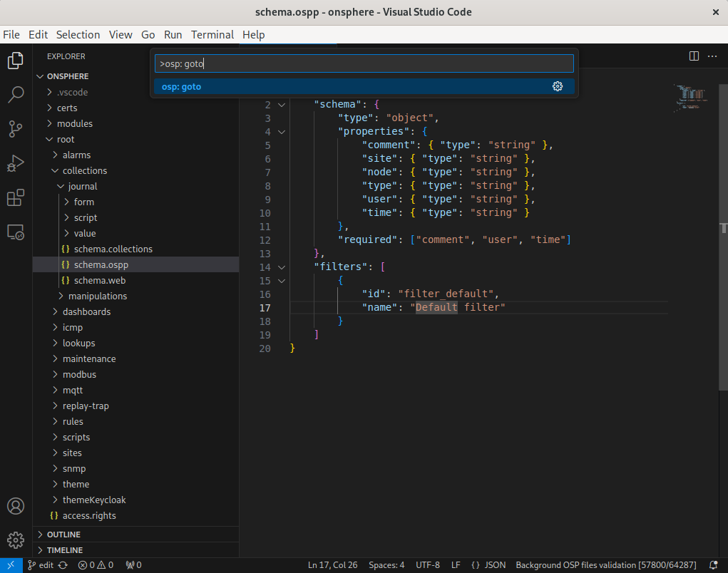This screenshot has width=728, height=573.
Task: Open the Search view icon
Action: tap(15, 95)
